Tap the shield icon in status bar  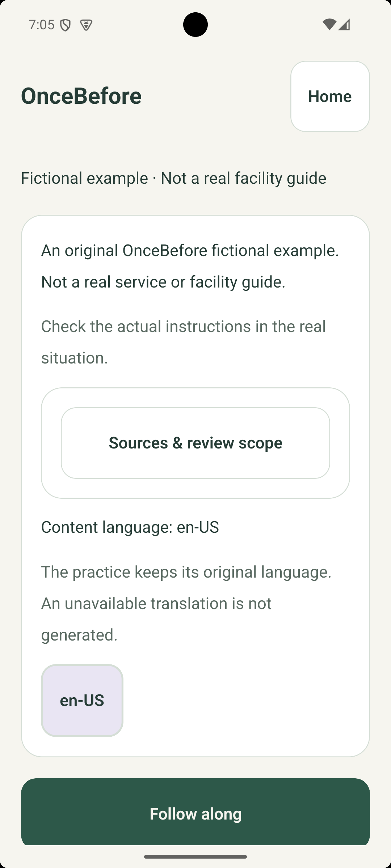coord(65,25)
